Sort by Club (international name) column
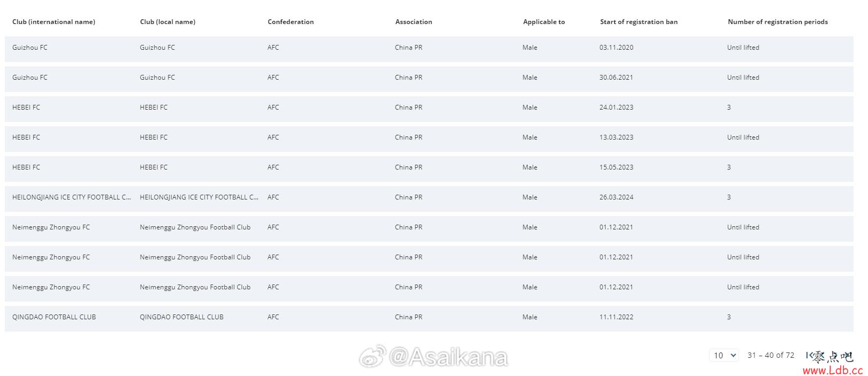This screenshot has height=376, width=868. 54,22
